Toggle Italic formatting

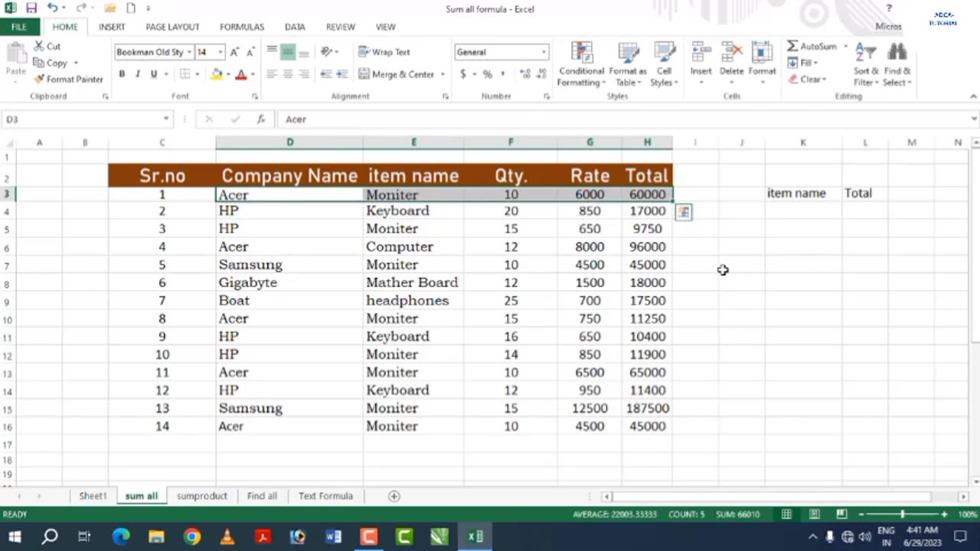click(137, 74)
